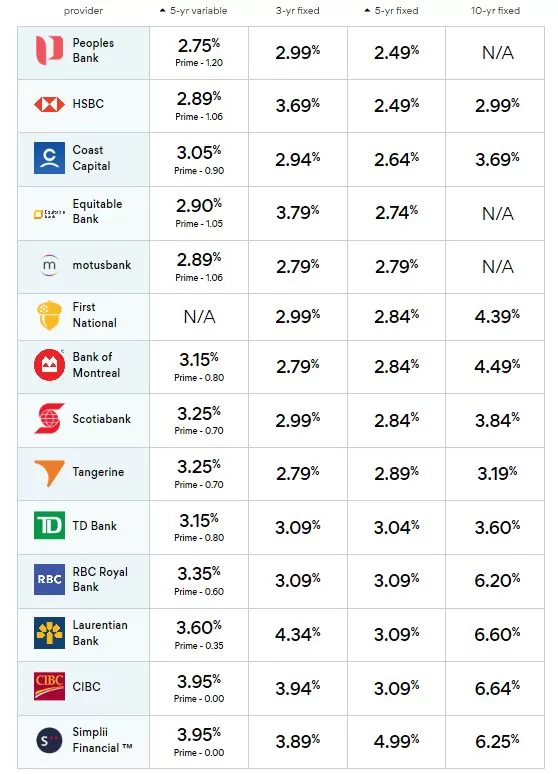
Task: Select the Tangerine orange funnel logo
Action: [x=49, y=472]
